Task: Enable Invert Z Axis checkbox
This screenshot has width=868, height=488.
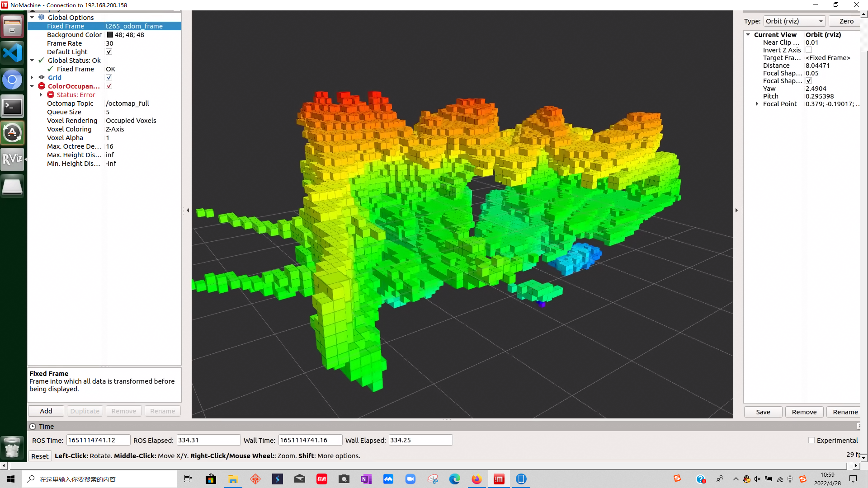Action: [x=809, y=50]
